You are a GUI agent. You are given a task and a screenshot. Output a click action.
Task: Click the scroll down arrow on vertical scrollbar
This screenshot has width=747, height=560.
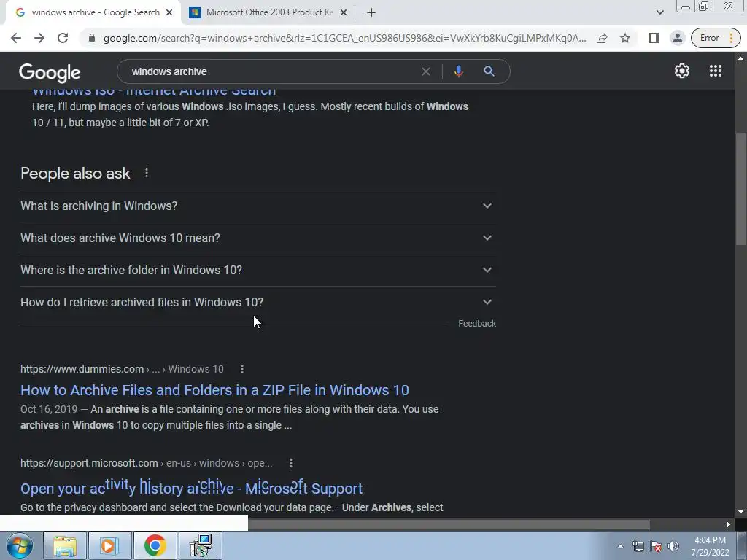point(740,513)
